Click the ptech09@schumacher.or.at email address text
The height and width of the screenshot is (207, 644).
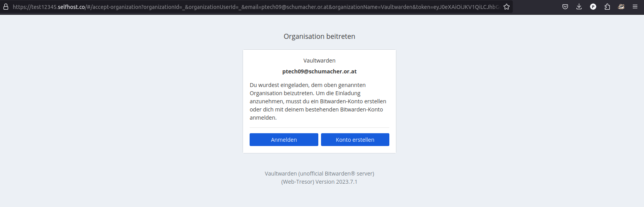click(319, 71)
